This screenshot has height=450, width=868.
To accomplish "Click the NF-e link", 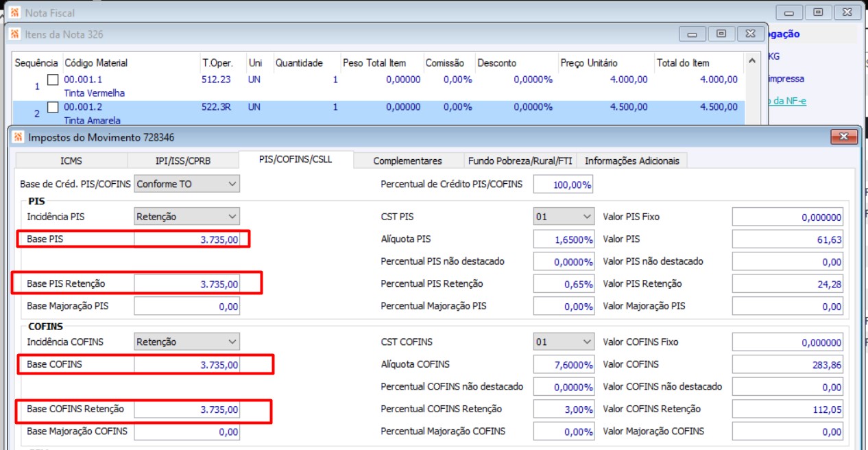I will tap(786, 102).
